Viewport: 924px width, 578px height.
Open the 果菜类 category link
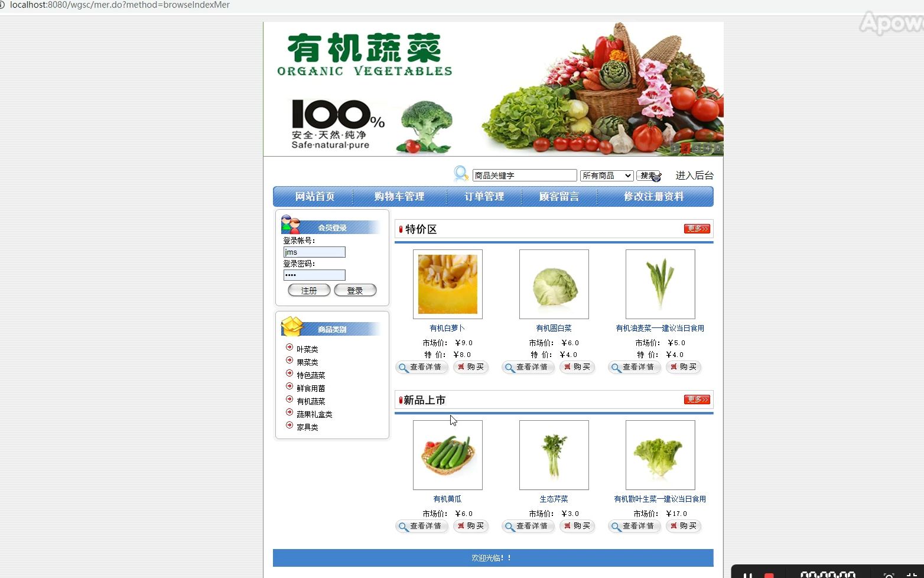(307, 362)
